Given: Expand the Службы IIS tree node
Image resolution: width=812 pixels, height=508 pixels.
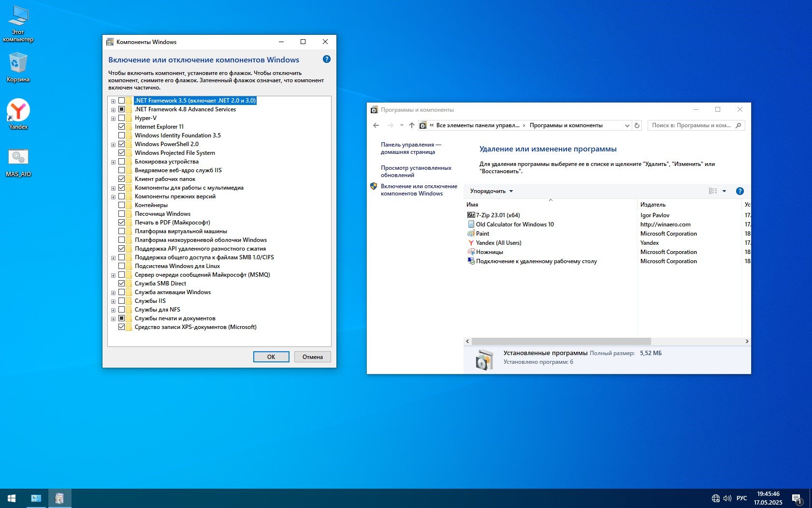Looking at the screenshot, I should pyautogui.click(x=113, y=301).
